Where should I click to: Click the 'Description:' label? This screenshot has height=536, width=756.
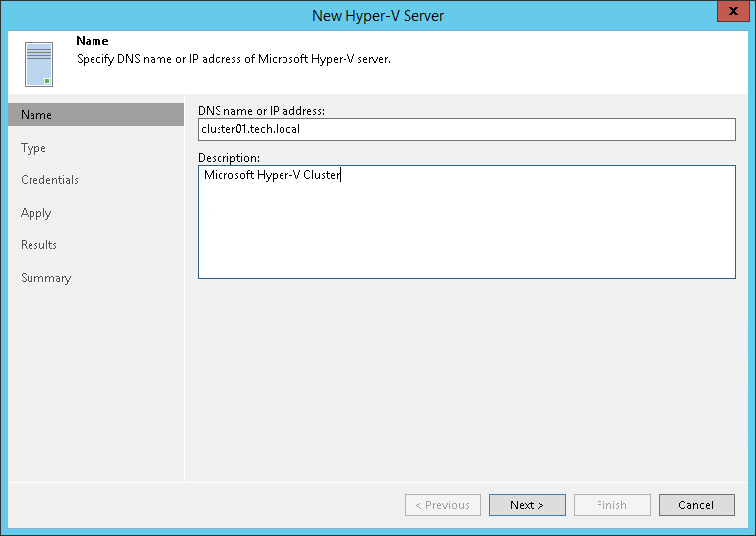point(228,157)
